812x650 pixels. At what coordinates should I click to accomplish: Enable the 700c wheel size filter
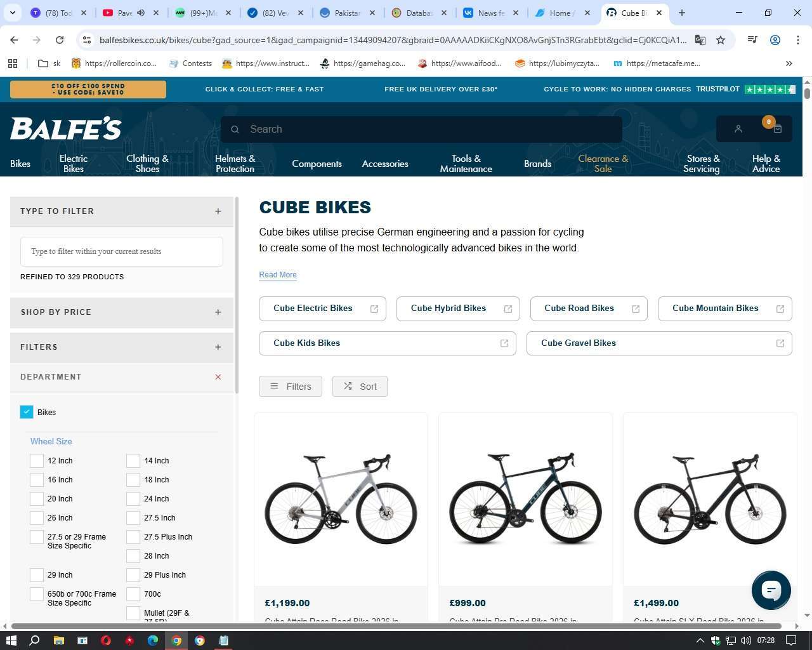tap(133, 594)
